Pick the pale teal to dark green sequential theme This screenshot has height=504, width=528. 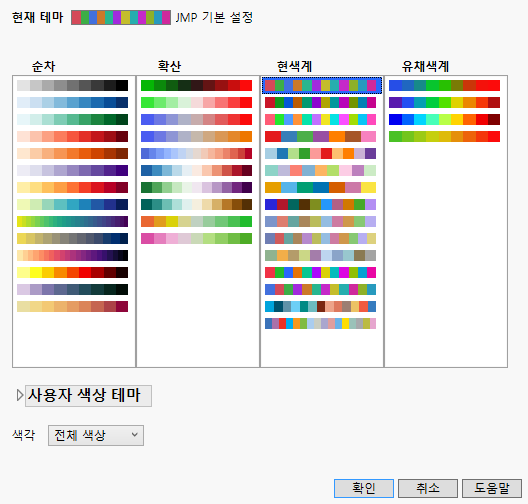72,120
